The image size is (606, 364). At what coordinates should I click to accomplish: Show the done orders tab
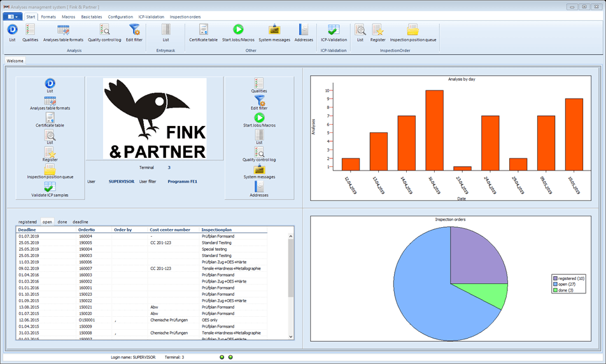pos(62,222)
